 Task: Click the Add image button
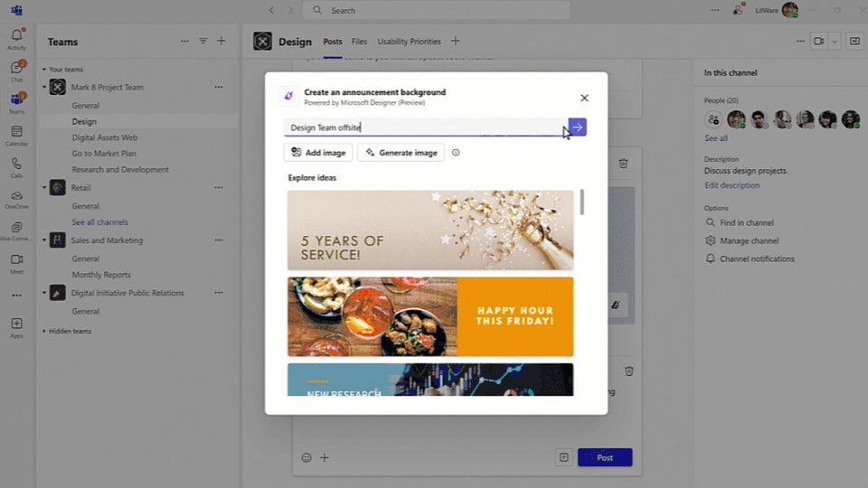tap(318, 153)
